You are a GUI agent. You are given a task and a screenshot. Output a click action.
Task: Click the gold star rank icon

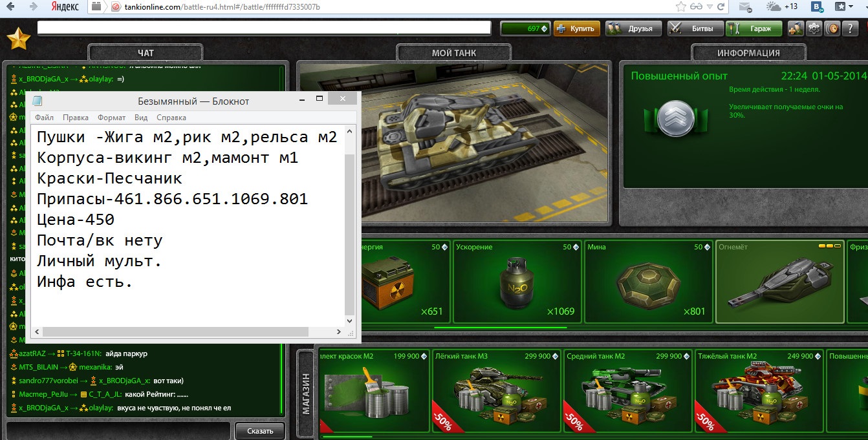tap(18, 38)
